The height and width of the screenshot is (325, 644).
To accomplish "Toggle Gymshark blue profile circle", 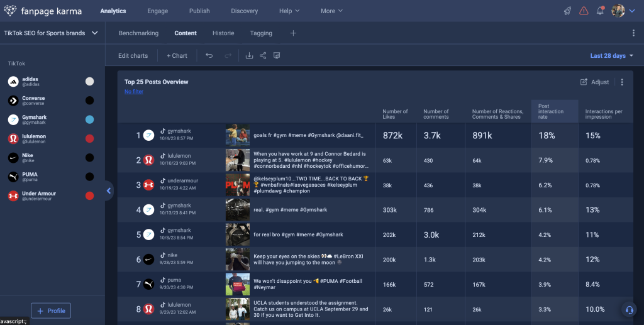I will coord(90,119).
